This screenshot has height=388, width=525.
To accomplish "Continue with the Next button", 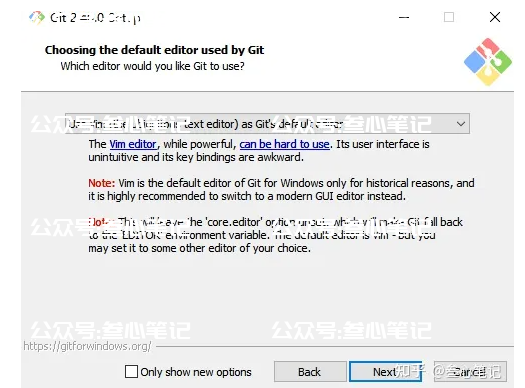I will [385, 372].
